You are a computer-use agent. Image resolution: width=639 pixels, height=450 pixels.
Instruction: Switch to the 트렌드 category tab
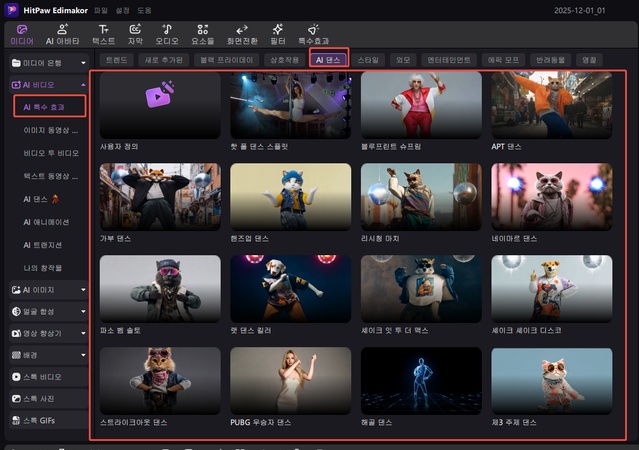point(117,60)
